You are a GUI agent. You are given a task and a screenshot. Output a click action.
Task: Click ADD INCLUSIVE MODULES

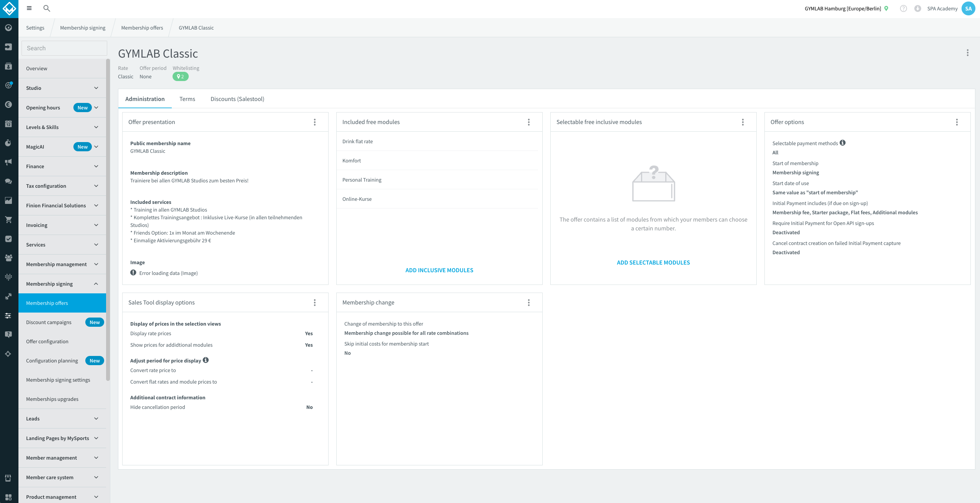pos(439,270)
